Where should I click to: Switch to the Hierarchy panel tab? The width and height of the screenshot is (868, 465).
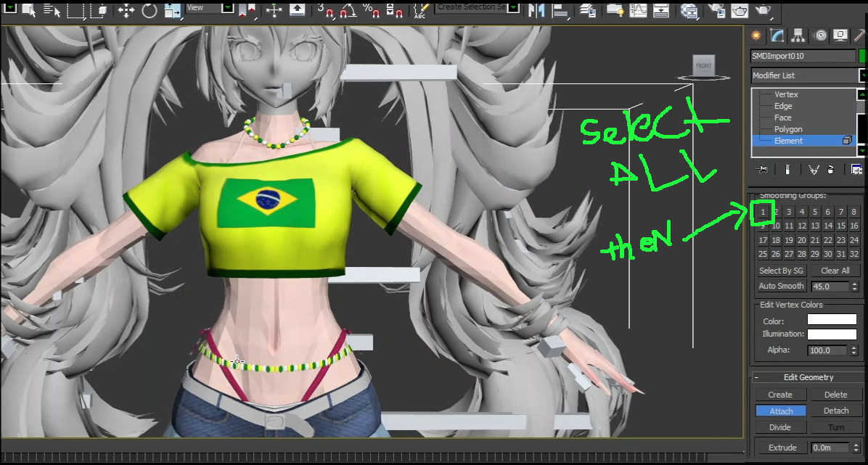798,36
